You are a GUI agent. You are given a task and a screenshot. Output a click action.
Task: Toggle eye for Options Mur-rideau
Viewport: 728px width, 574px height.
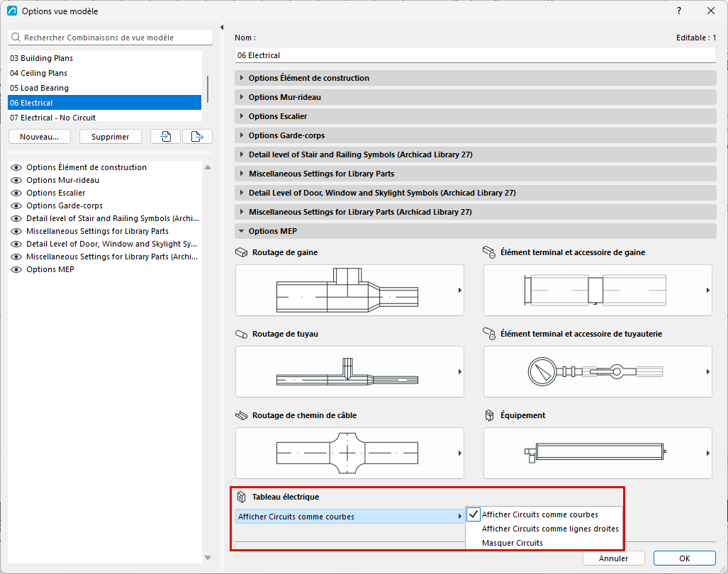click(16, 180)
